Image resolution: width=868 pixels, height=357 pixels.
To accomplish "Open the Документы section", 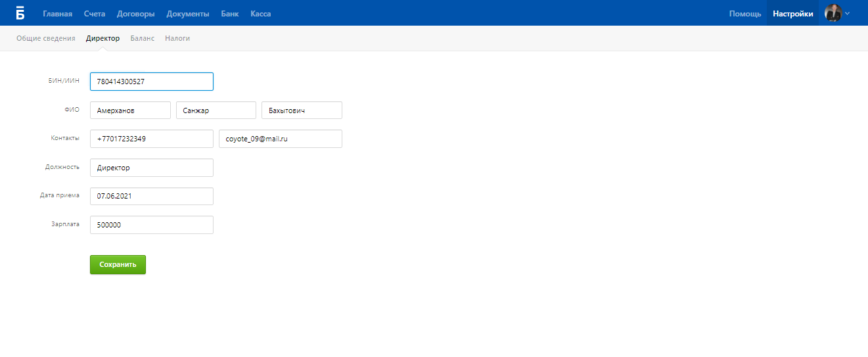I will (188, 14).
